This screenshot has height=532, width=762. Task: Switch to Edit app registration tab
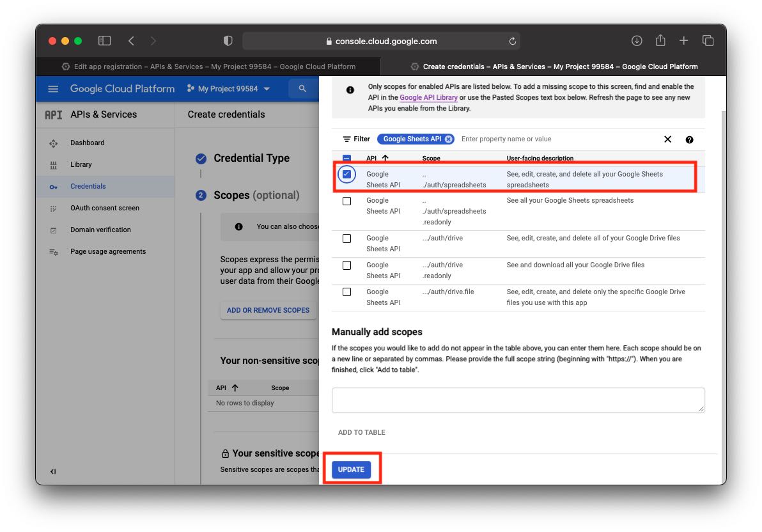pyautogui.click(x=208, y=66)
